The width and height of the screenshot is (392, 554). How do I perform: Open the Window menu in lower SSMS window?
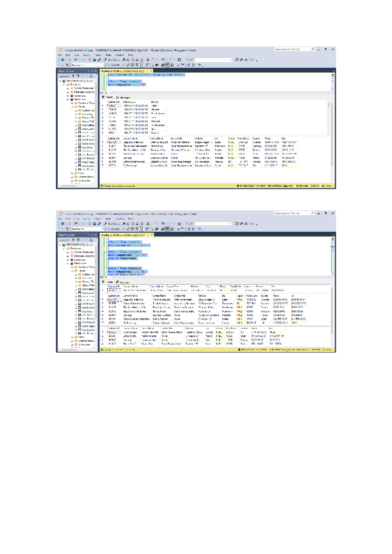(120, 219)
